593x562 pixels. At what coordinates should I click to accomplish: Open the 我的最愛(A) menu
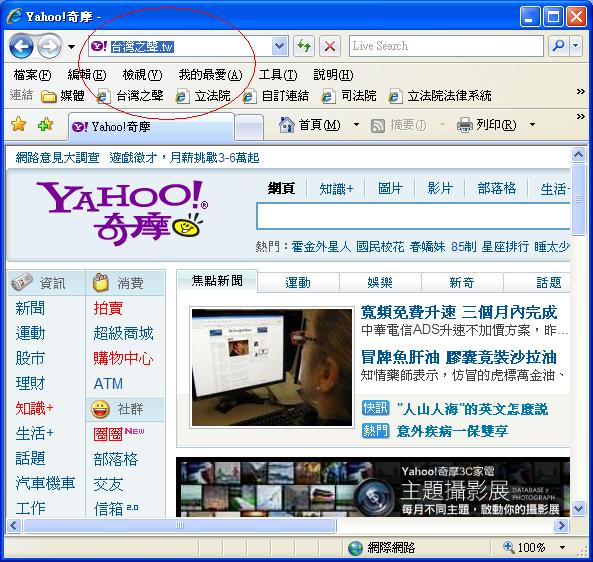210,75
